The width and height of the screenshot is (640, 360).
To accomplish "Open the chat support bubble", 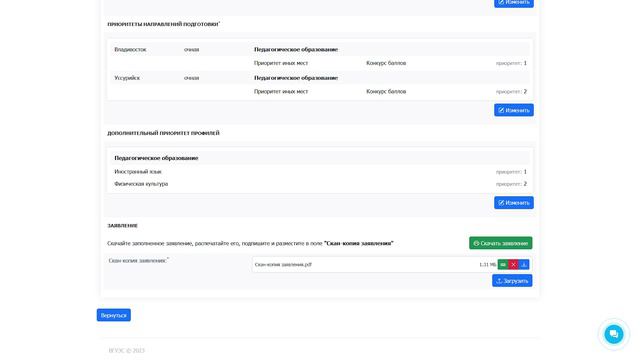I will 613,334.
